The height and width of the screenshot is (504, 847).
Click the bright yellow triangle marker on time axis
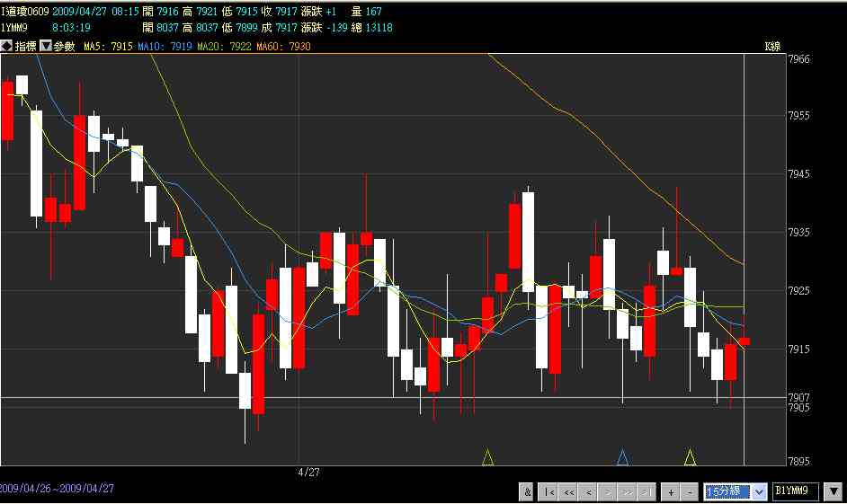(x=690, y=457)
